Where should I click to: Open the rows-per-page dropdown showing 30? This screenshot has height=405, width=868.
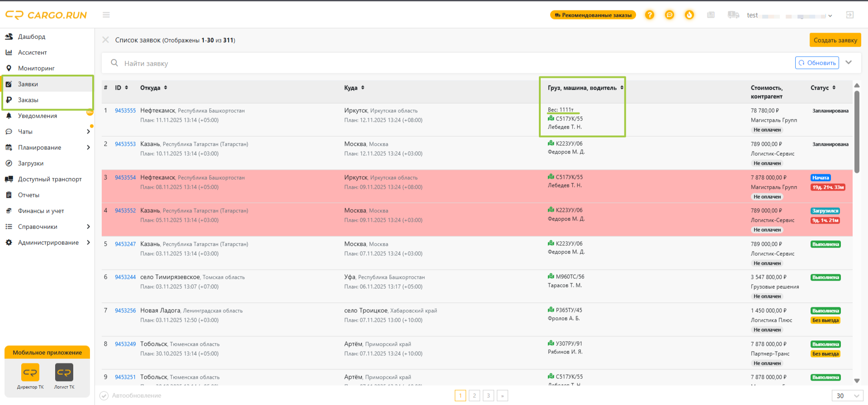(847, 395)
